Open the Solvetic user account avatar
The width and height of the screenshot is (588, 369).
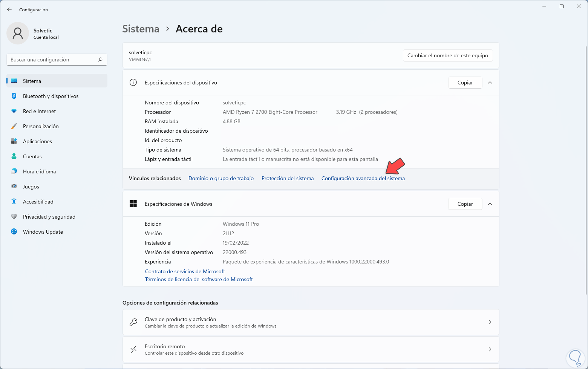[18, 33]
